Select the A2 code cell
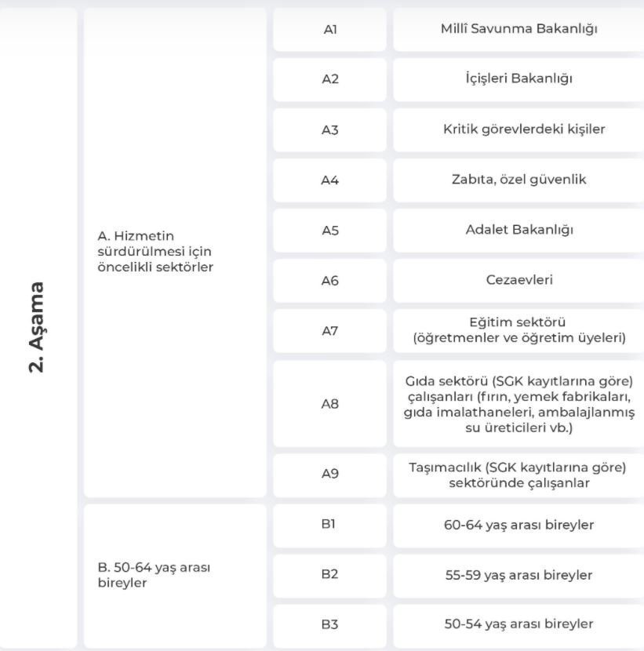 (329, 79)
